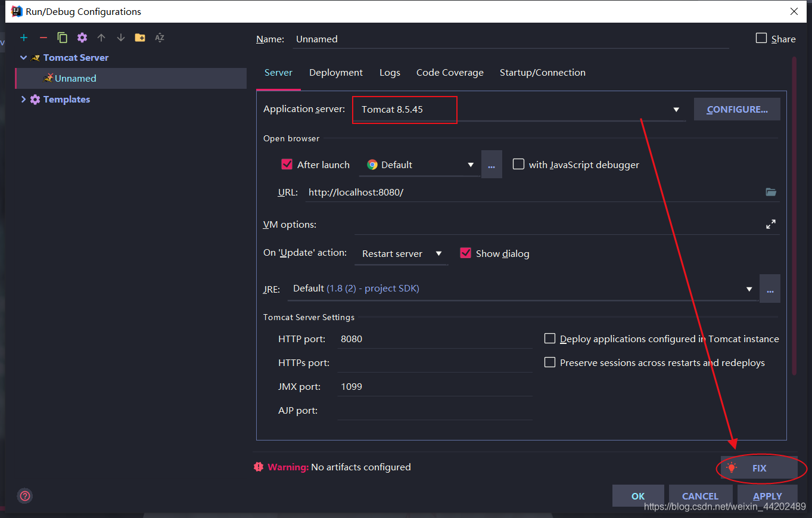Close the Run/Debug Configurations dialog

pyautogui.click(x=794, y=11)
